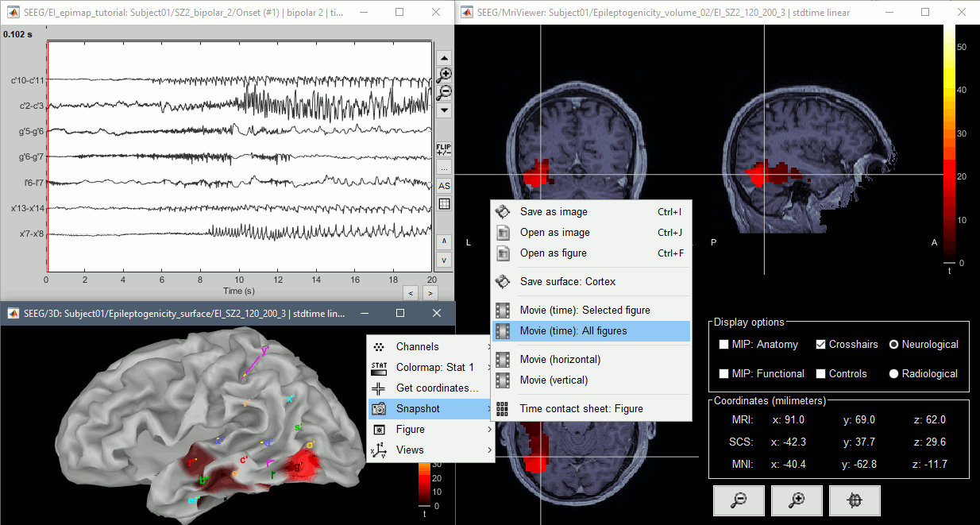
Task: Click the '...' display options button
Action: tap(445, 168)
